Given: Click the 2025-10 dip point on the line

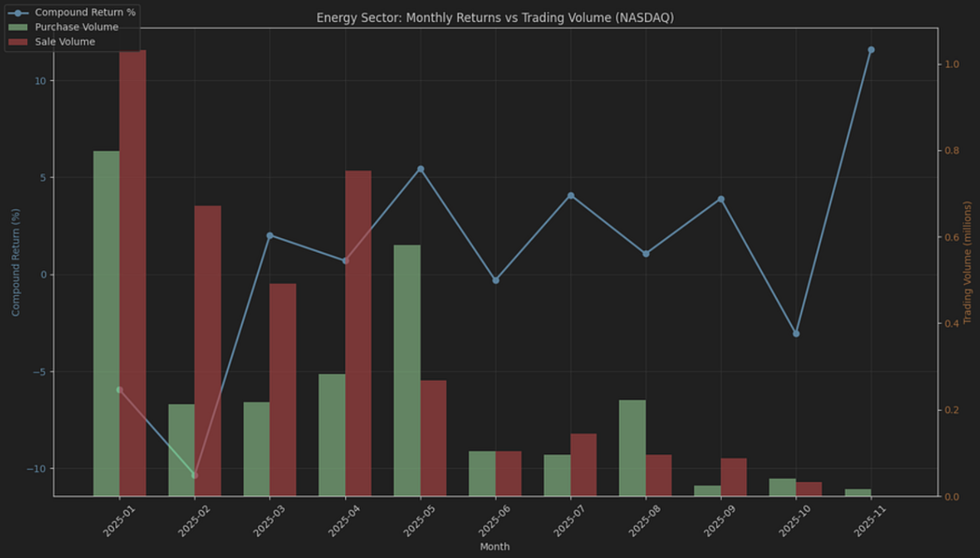Looking at the screenshot, I should pos(796,334).
